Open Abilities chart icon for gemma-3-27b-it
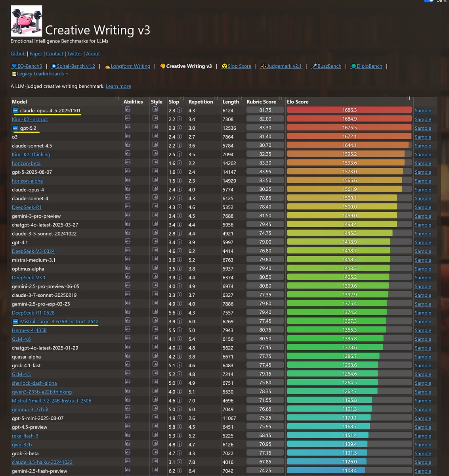 [x=128, y=408]
